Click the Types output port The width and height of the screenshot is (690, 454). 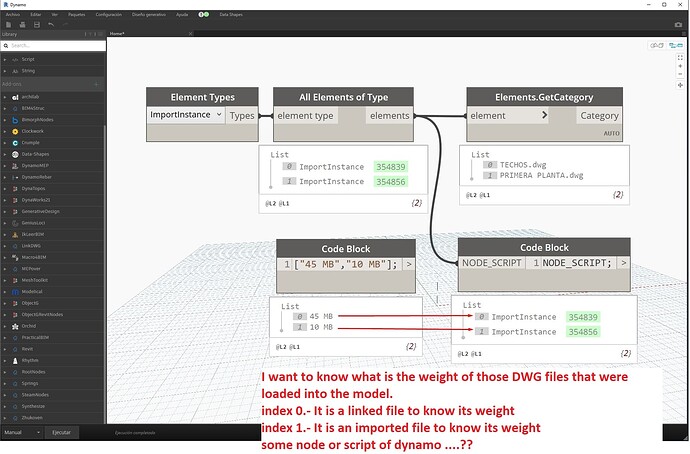click(x=242, y=116)
